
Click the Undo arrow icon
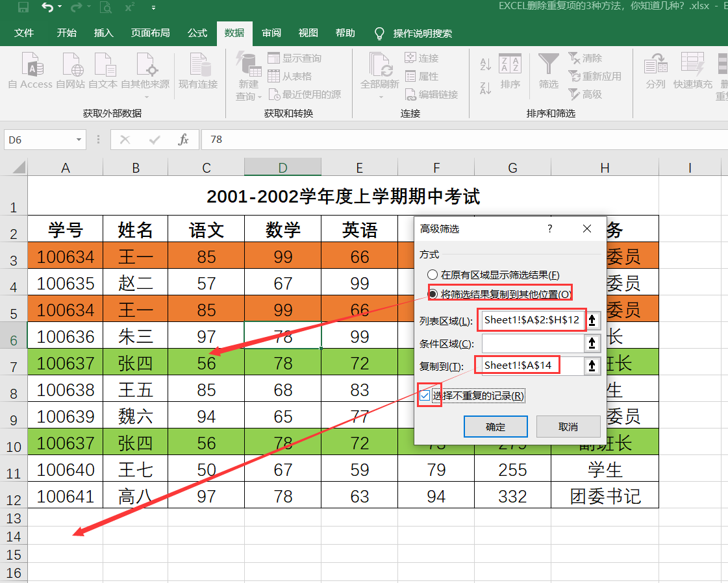pos(47,7)
